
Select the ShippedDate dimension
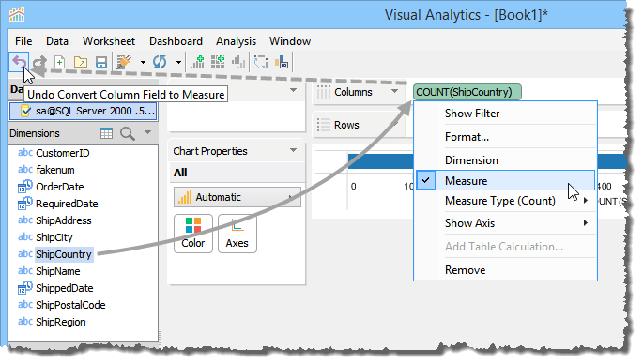[65, 288]
